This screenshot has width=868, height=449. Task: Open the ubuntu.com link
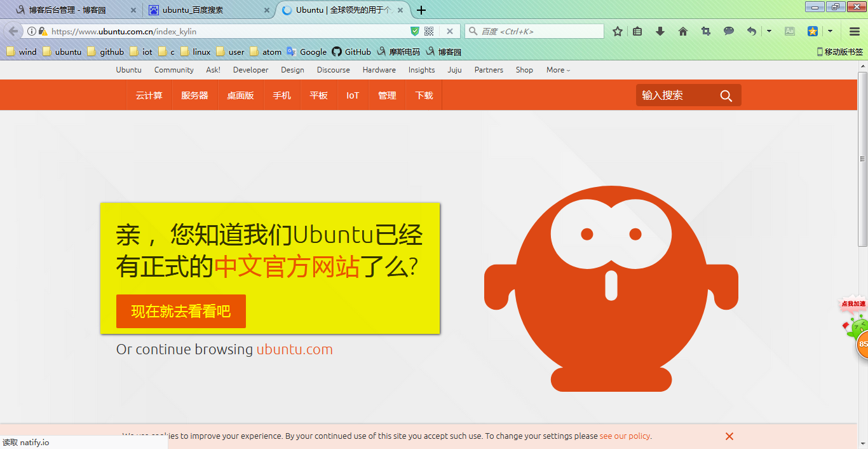tap(294, 349)
